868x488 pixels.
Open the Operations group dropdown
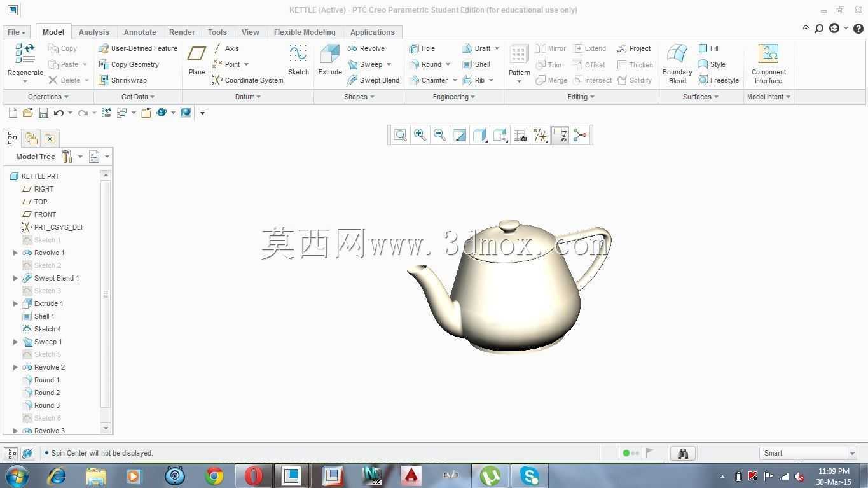(x=48, y=97)
